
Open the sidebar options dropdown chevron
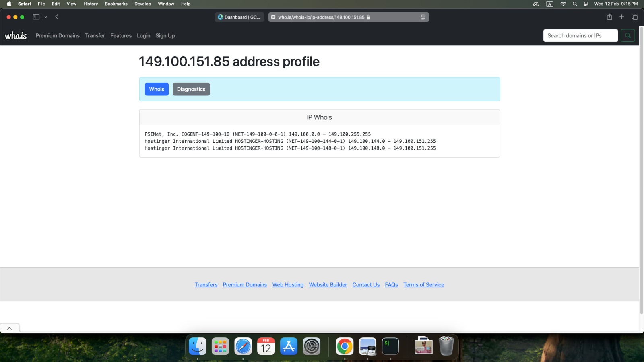click(46, 17)
